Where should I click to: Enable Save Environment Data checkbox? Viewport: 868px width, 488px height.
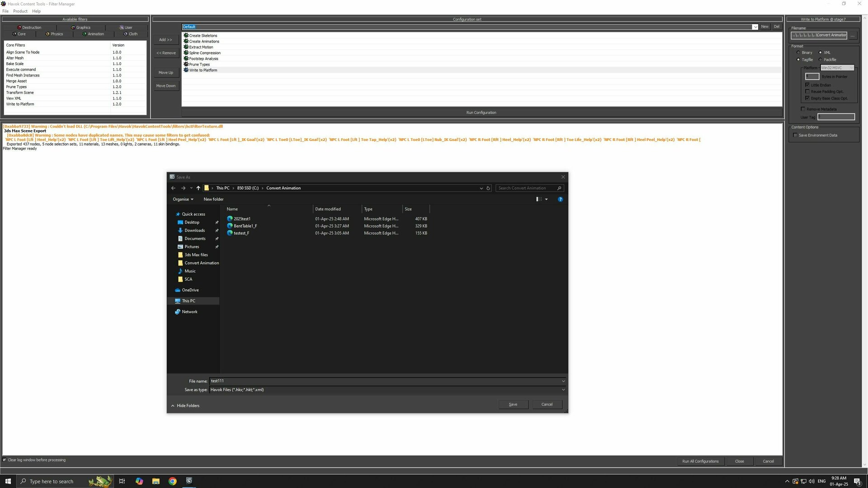[x=795, y=135]
